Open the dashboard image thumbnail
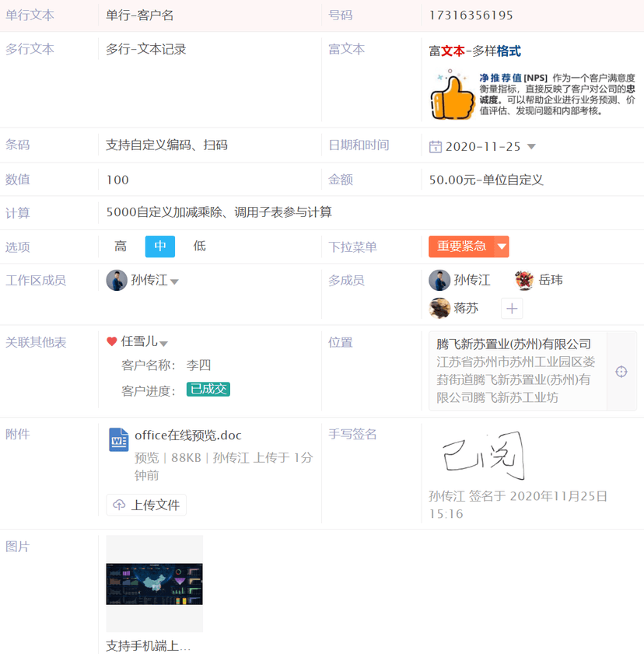Viewport: 644px width, 654px height. coord(154,584)
